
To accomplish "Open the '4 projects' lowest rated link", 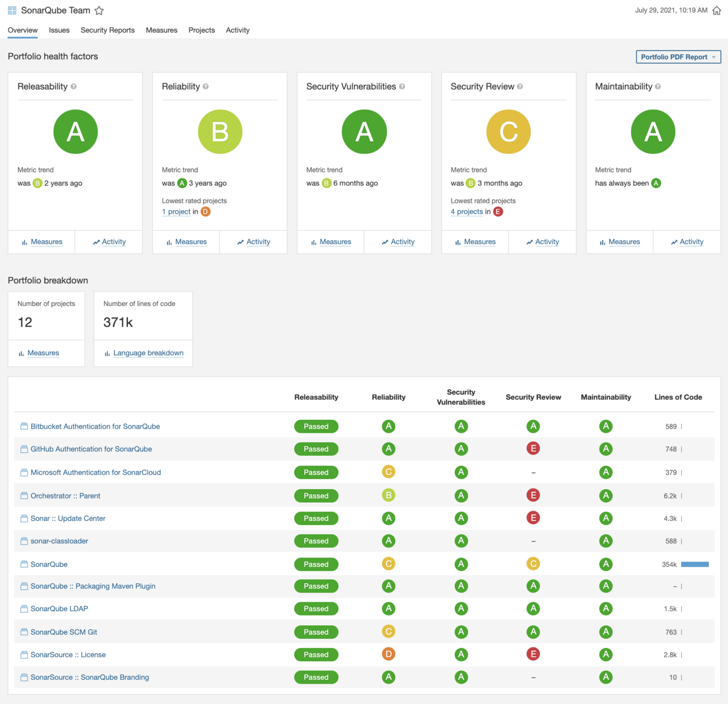I will point(467,212).
